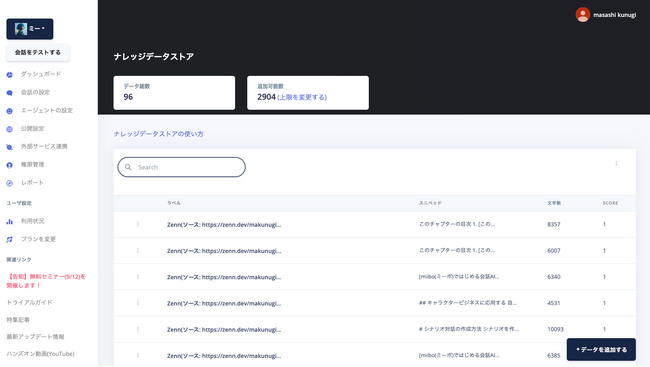Open row menu for the 6340-character entry
The image size is (650, 367).
[x=138, y=277]
